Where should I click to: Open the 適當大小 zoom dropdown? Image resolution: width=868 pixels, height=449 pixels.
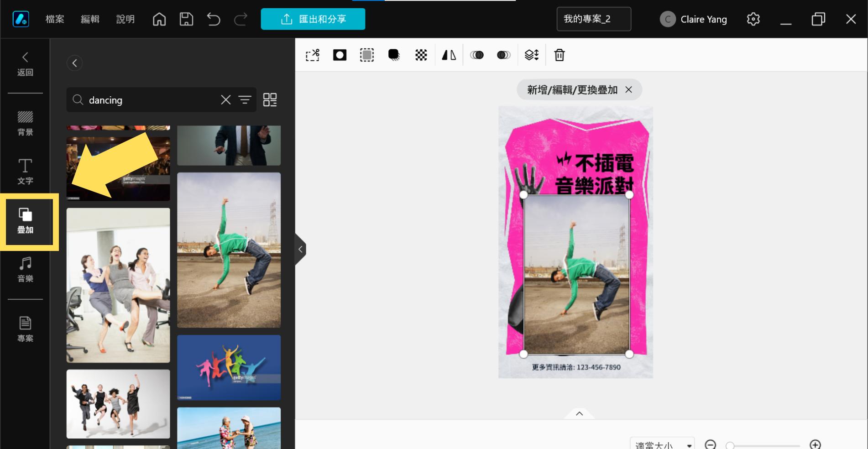[663, 445]
